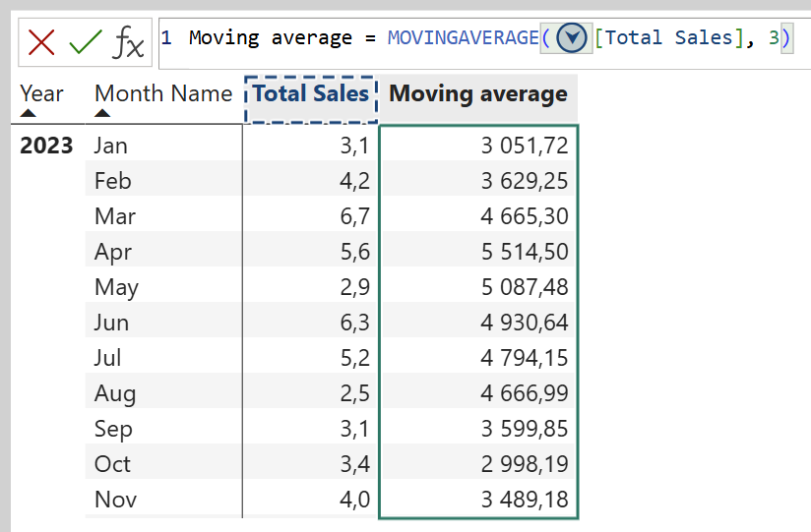The image size is (811, 532).
Task: Click the moving average value 4 666,99
Action: click(525, 394)
